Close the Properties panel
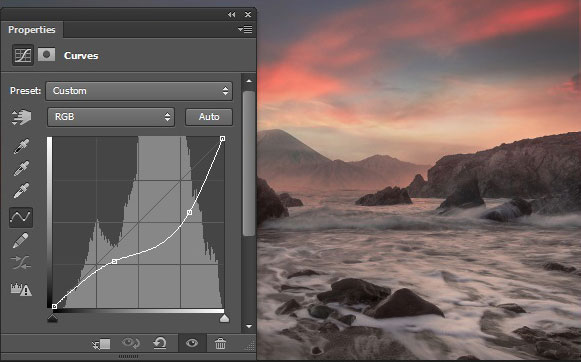The width and height of the screenshot is (581, 362). [248, 14]
